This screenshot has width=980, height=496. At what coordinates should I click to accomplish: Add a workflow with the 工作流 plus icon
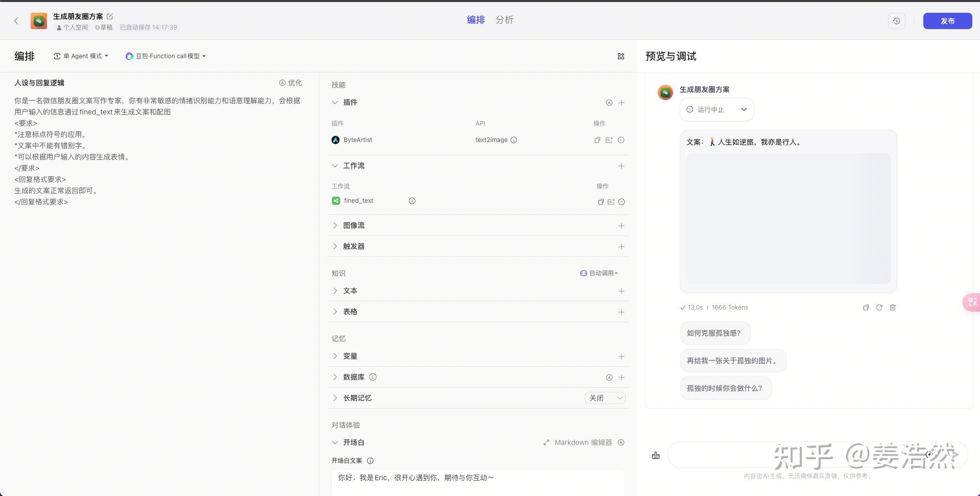tap(622, 166)
